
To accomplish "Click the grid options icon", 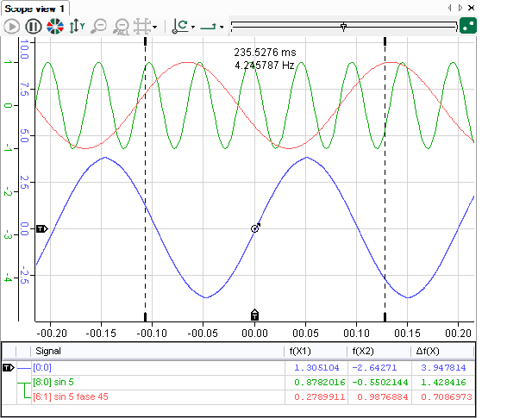I will coord(143,26).
